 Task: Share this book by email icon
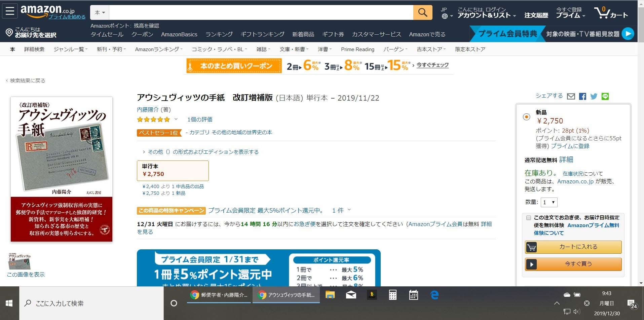point(571,97)
